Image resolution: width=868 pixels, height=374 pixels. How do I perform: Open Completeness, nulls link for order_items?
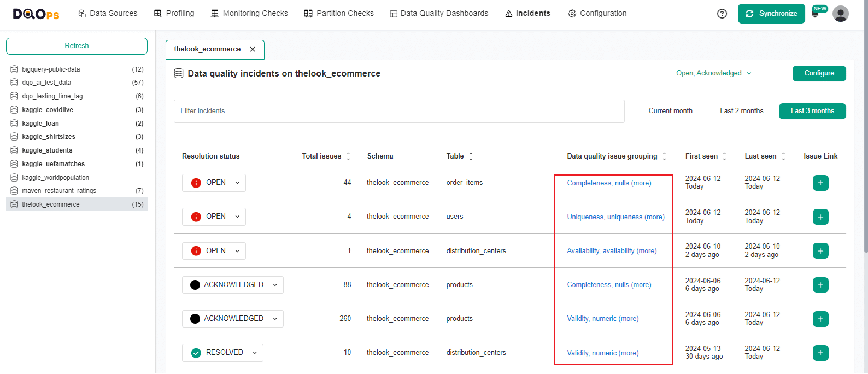tap(609, 183)
